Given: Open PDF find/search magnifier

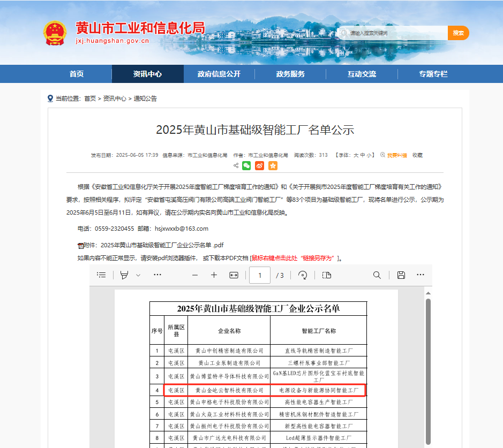Looking at the screenshot, I should click(x=377, y=275).
